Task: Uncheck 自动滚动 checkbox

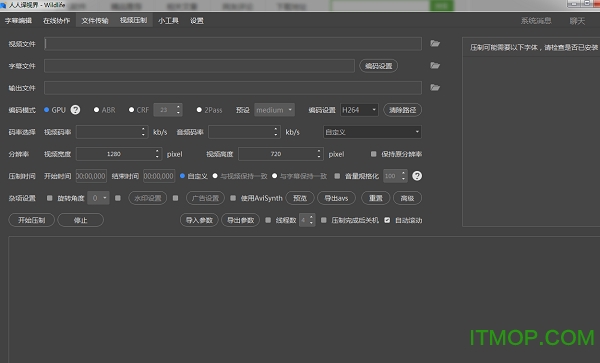Action: pos(387,220)
